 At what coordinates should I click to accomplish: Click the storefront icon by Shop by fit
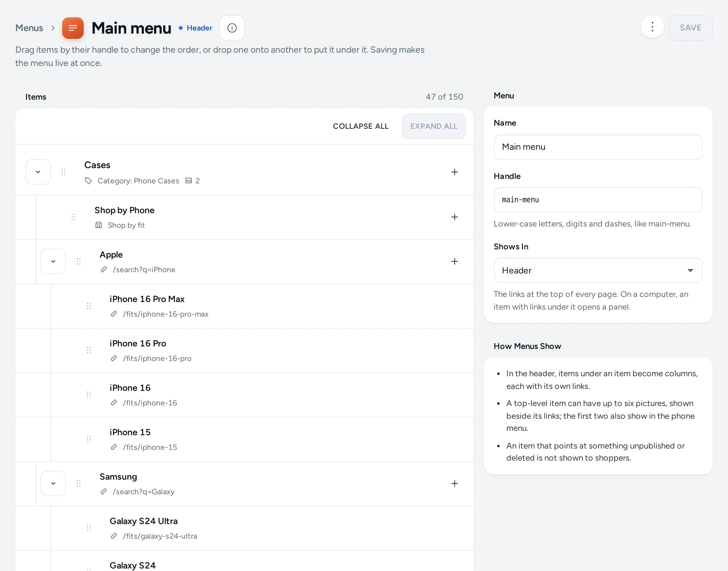point(99,225)
